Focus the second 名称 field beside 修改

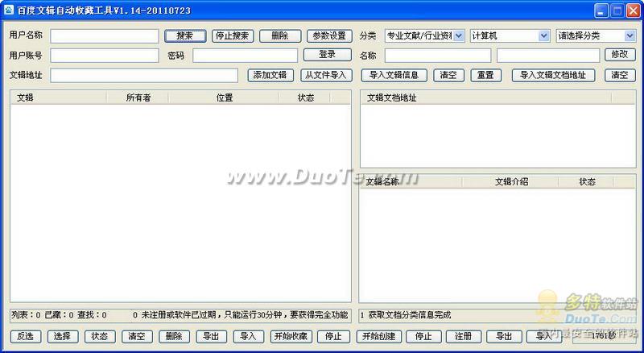pyautogui.click(x=548, y=56)
